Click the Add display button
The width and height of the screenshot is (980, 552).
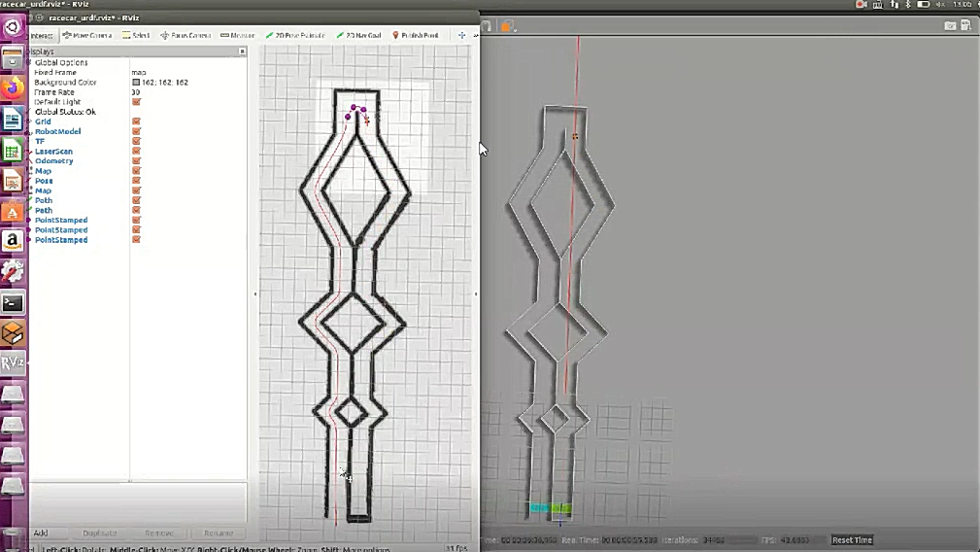click(x=41, y=533)
